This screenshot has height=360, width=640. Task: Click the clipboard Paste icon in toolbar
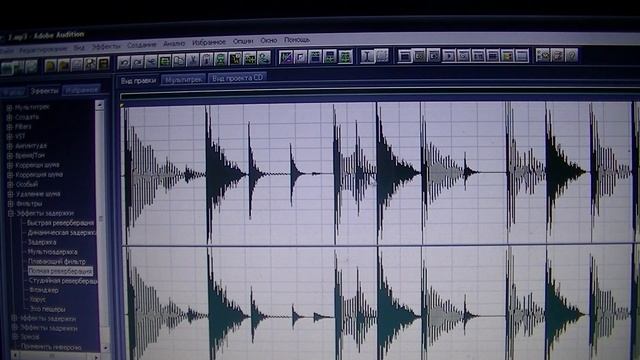click(207, 60)
